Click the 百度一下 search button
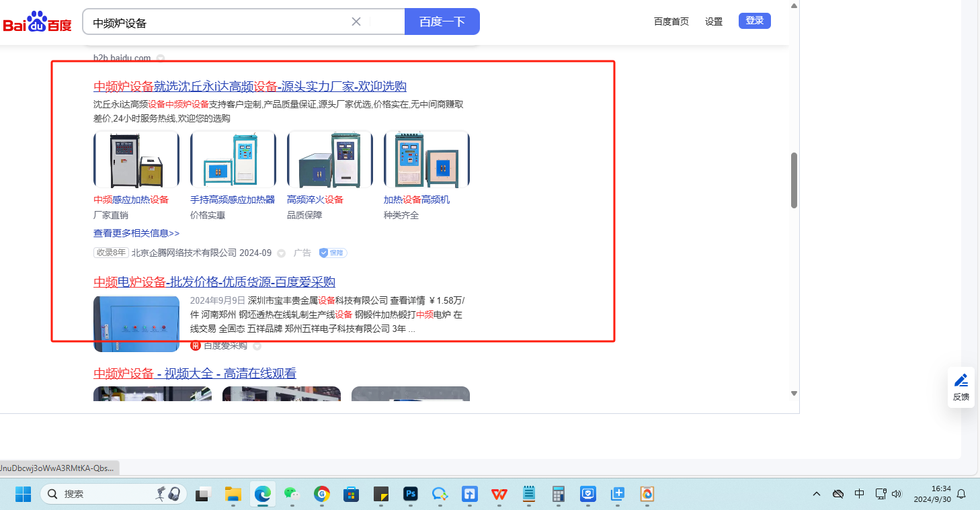This screenshot has width=980, height=510. [x=442, y=22]
